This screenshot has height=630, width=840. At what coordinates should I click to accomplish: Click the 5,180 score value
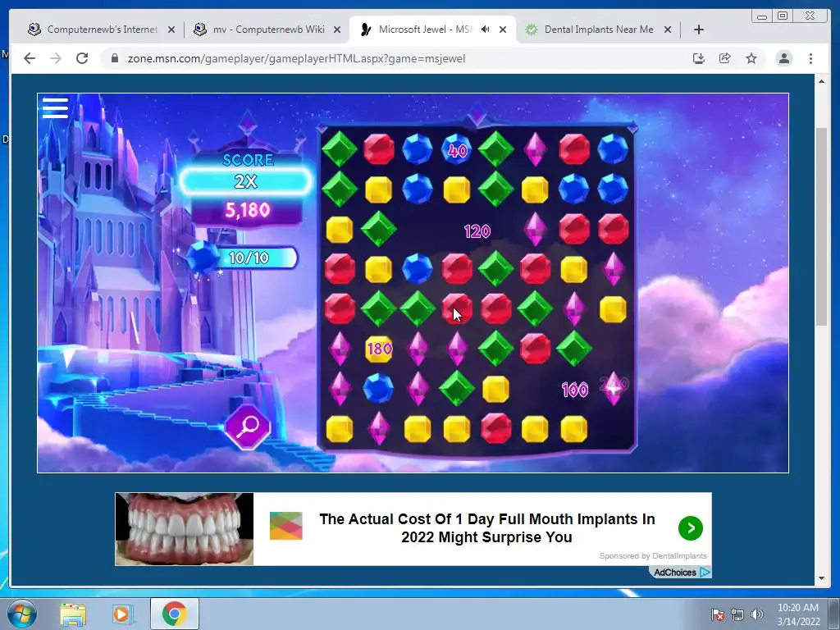[x=247, y=210]
